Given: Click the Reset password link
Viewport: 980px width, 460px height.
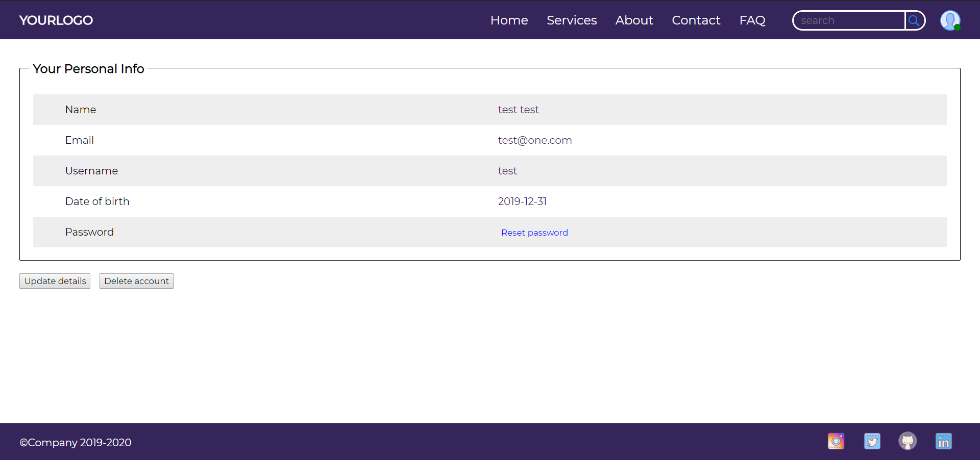Looking at the screenshot, I should pos(534,233).
